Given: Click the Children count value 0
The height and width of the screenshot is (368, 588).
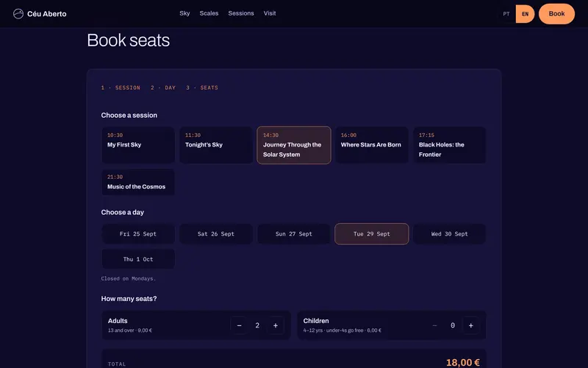Looking at the screenshot, I should tap(453, 325).
